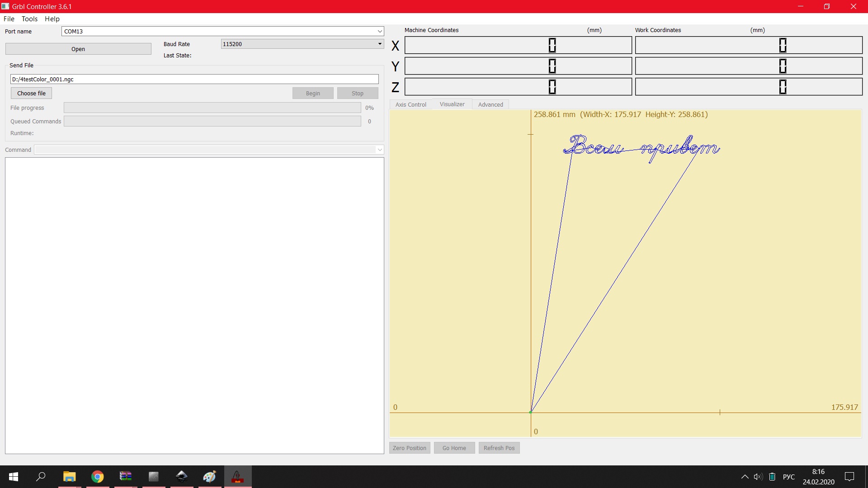Expand the Baud Rate 115200 dropdown

(380, 44)
